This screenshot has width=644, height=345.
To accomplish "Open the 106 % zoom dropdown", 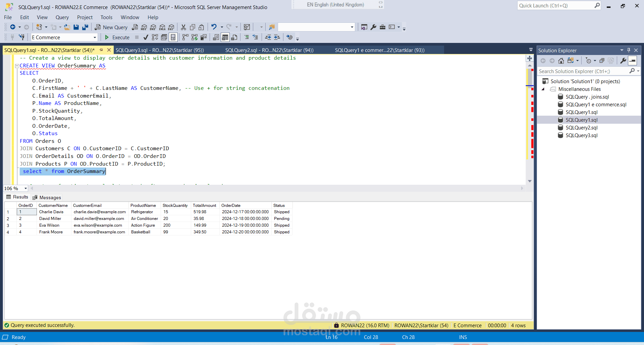I will point(25,188).
